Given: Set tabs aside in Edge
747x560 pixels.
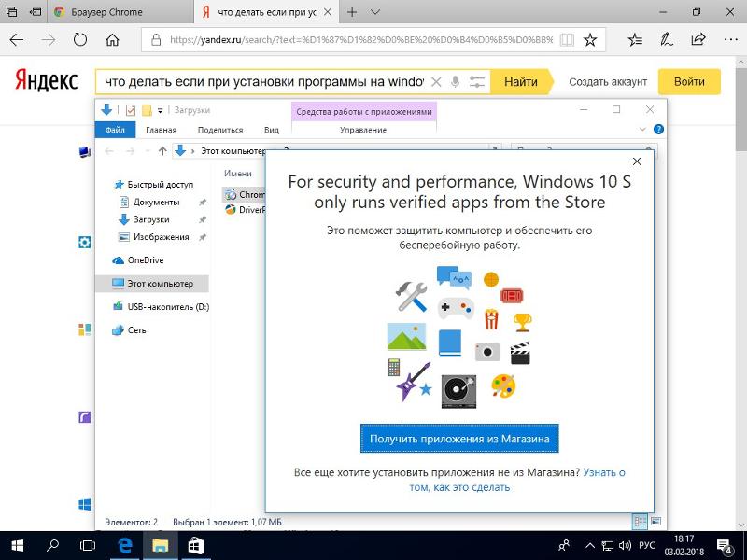Looking at the screenshot, I should [x=35, y=12].
